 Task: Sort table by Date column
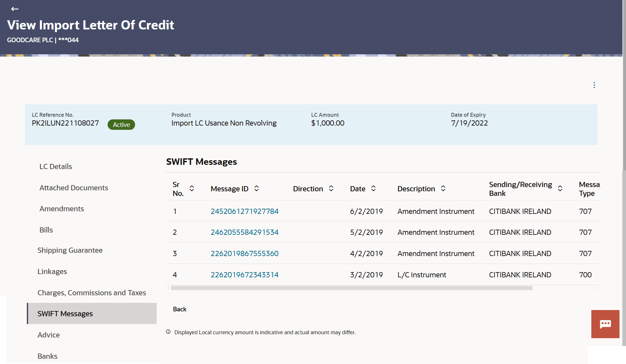pyautogui.click(x=373, y=188)
